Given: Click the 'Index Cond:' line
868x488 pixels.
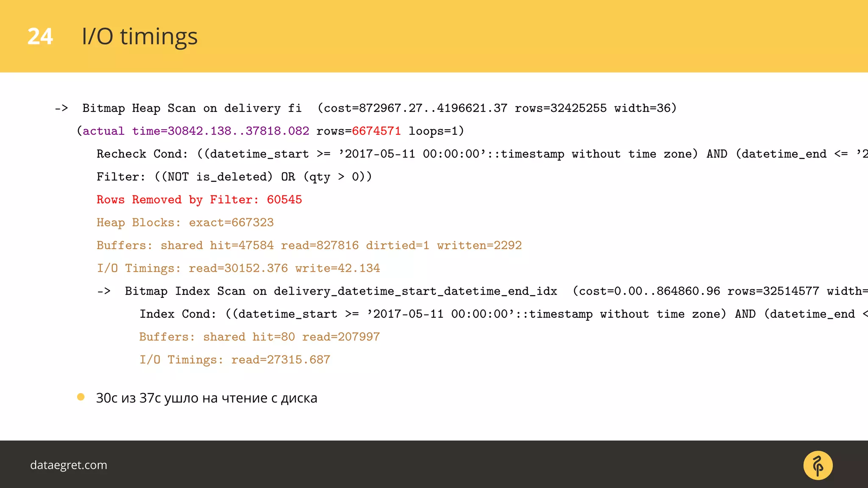Looking at the screenshot, I should pos(504,314).
